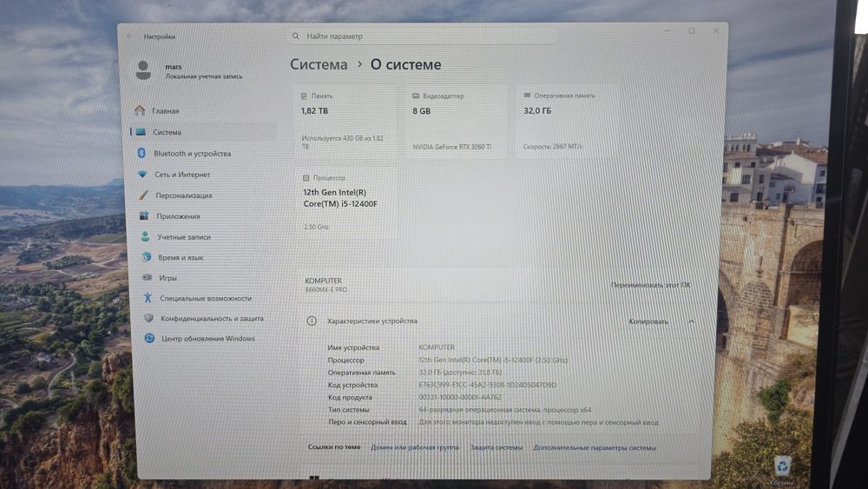Open Центр обновления Windows icon
868x489 pixels.
point(149,338)
